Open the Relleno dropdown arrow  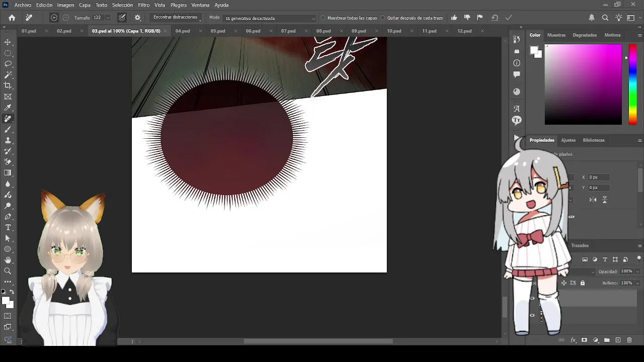click(637, 283)
